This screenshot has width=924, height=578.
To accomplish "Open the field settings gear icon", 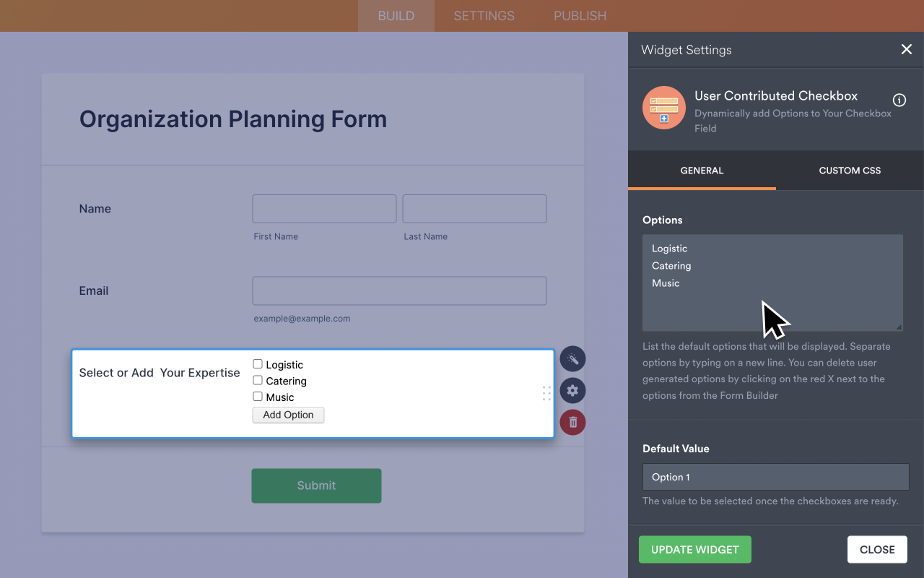I will pos(572,390).
